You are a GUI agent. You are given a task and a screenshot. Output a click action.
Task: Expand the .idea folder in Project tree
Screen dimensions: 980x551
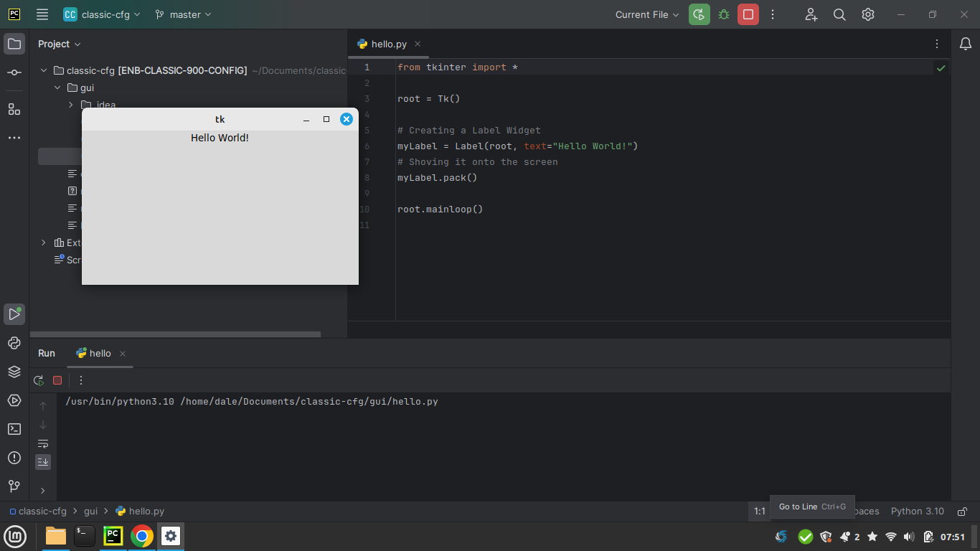70,105
